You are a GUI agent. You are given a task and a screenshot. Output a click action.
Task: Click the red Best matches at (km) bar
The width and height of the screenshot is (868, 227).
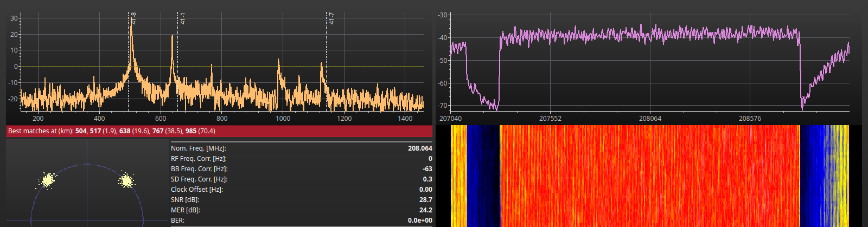[x=219, y=131]
